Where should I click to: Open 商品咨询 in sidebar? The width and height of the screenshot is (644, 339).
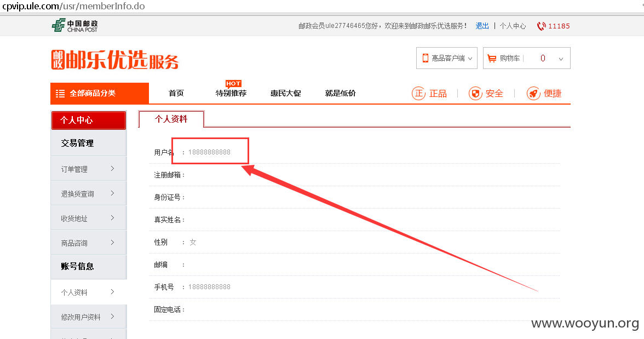[x=74, y=243]
